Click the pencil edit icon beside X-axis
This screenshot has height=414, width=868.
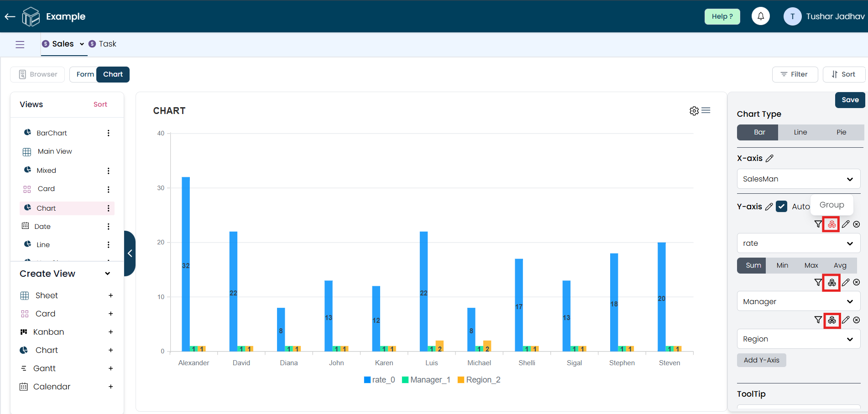point(769,158)
